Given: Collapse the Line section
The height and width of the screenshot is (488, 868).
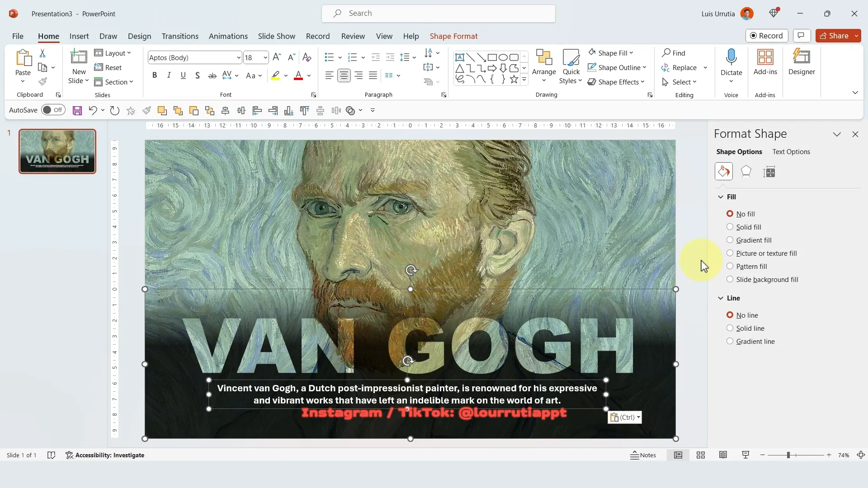Looking at the screenshot, I should point(720,298).
